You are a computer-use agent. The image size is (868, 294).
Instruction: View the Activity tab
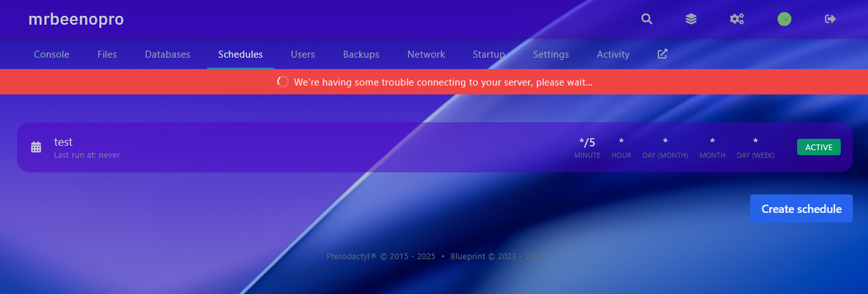613,54
